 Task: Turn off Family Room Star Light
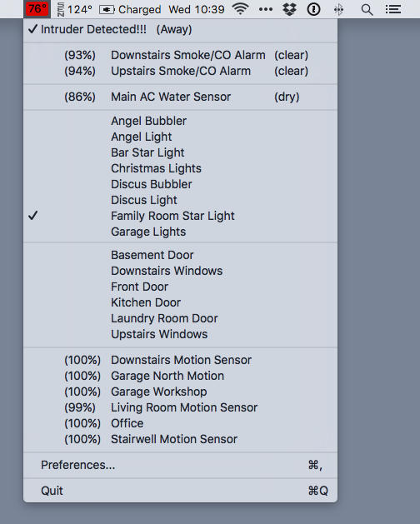point(180,216)
